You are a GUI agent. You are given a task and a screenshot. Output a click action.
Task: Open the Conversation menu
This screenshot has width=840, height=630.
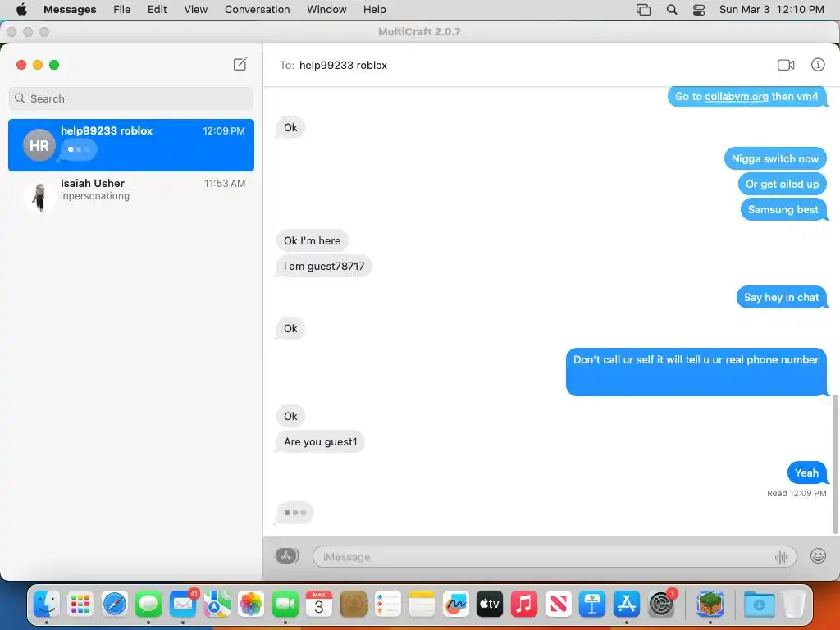point(257,9)
